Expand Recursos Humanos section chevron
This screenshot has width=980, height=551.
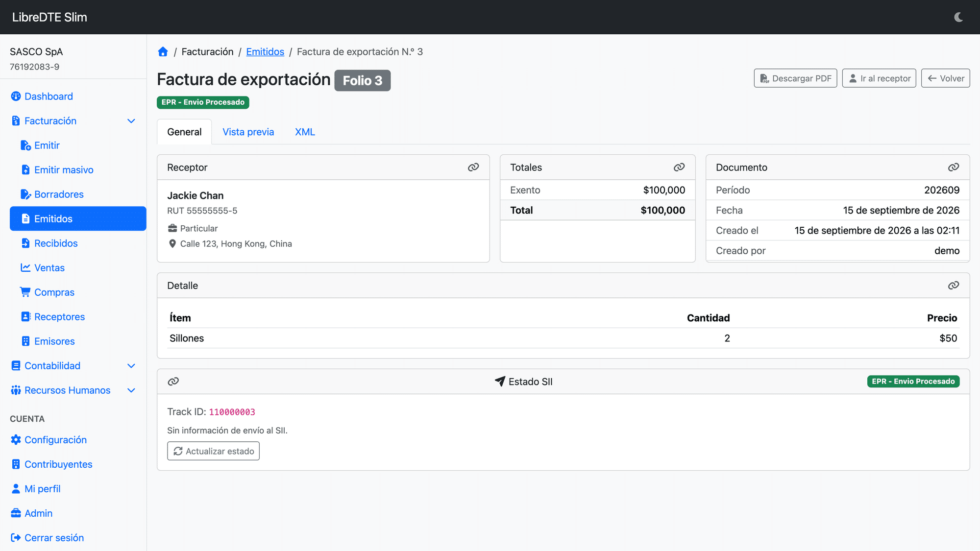click(131, 390)
